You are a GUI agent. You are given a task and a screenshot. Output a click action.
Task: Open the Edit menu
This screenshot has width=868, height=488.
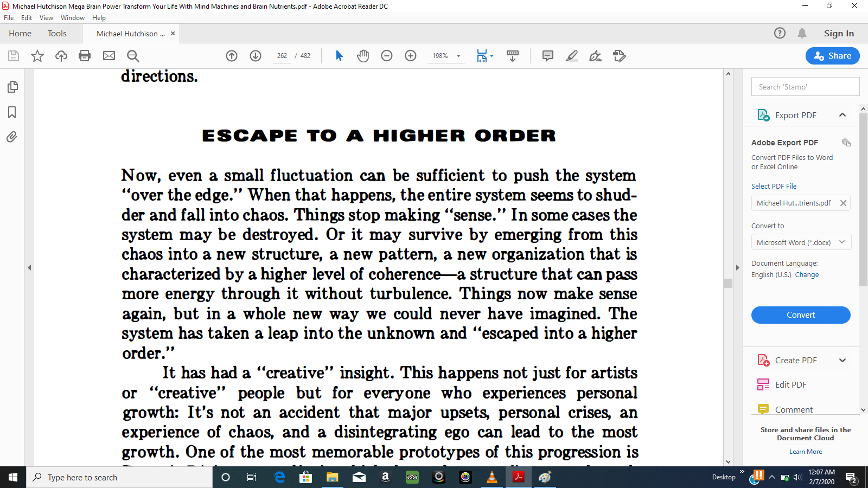tap(27, 18)
